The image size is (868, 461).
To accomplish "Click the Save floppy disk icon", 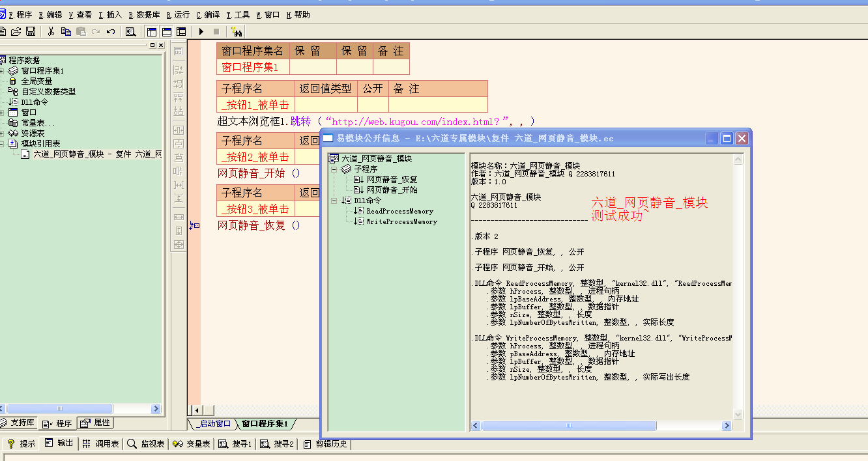I will click(31, 31).
